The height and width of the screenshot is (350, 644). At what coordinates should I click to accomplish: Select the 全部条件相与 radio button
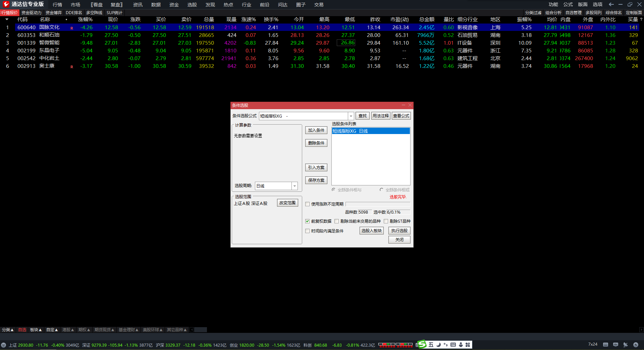(333, 190)
